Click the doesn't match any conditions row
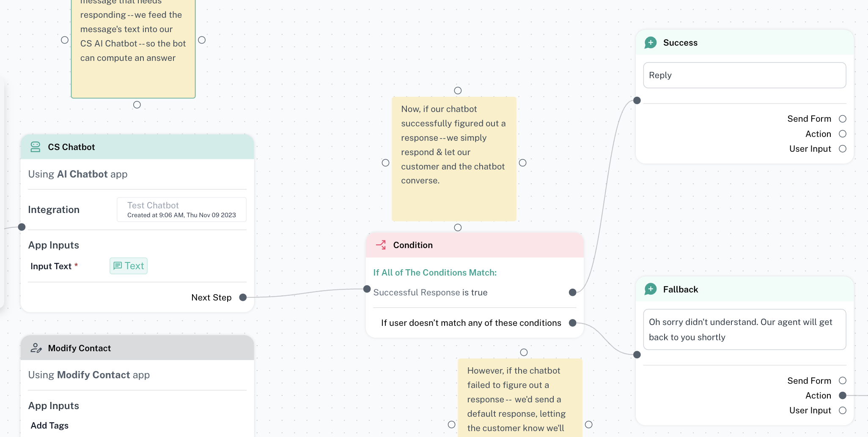 tap(471, 323)
